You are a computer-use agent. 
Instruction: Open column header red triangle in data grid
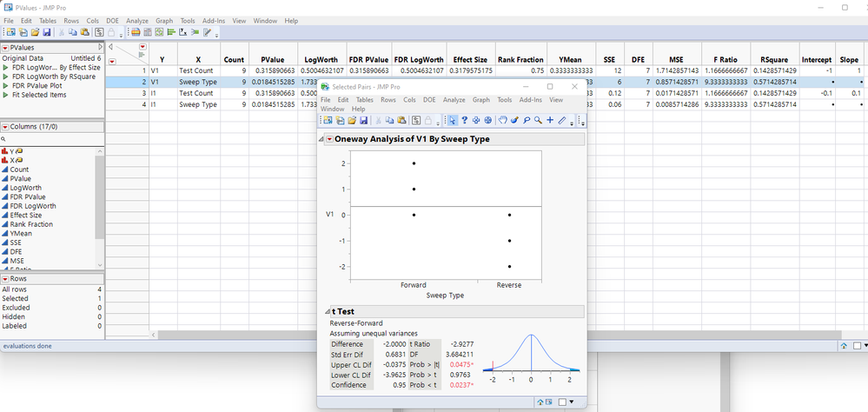pos(143,47)
